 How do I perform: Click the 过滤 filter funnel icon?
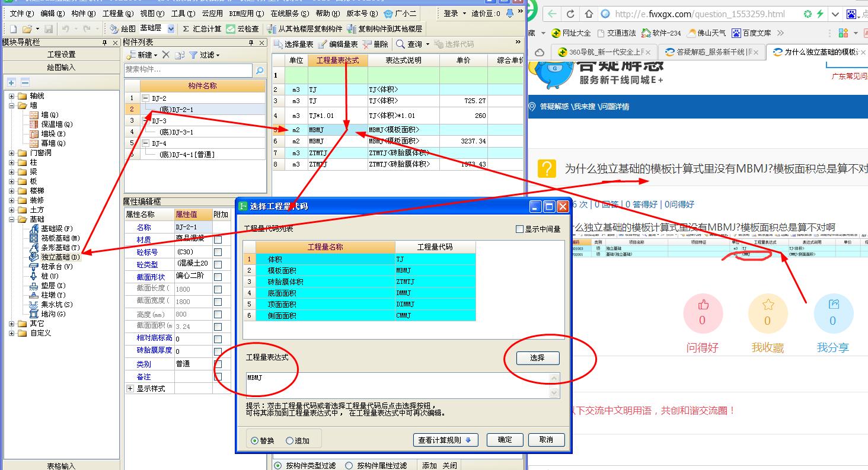pos(193,55)
